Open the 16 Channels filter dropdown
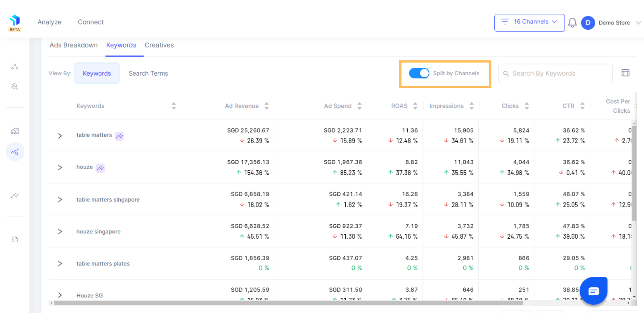The height and width of the screenshot is (322, 644). click(529, 23)
